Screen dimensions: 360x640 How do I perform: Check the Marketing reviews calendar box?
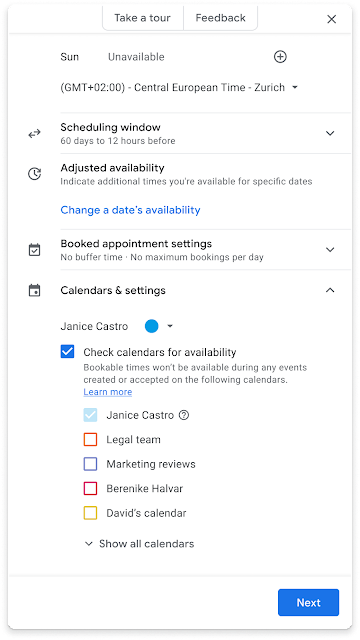[x=90, y=464]
